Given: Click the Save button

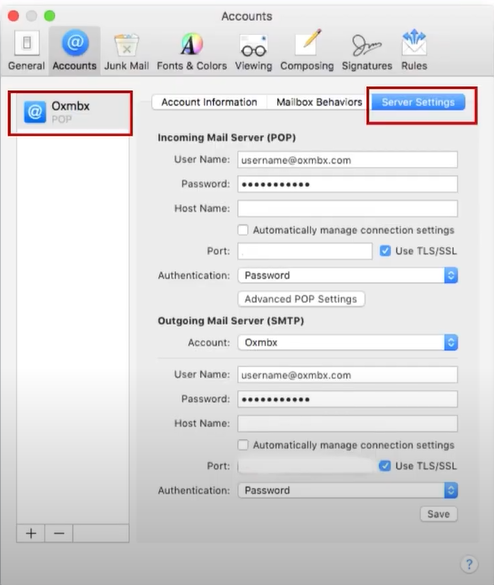Looking at the screenshot, I should click(438, 514).
